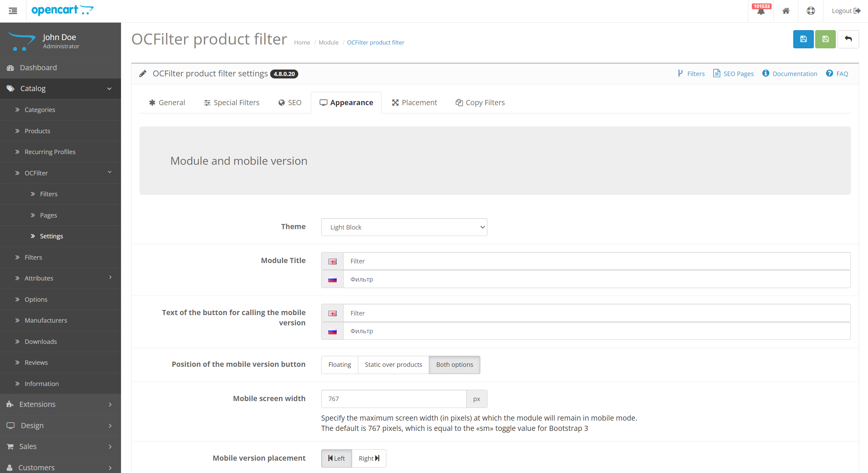Click the OpenCart logo
Viewport: 868px width, 473px height.
click(x=62, y=11)
